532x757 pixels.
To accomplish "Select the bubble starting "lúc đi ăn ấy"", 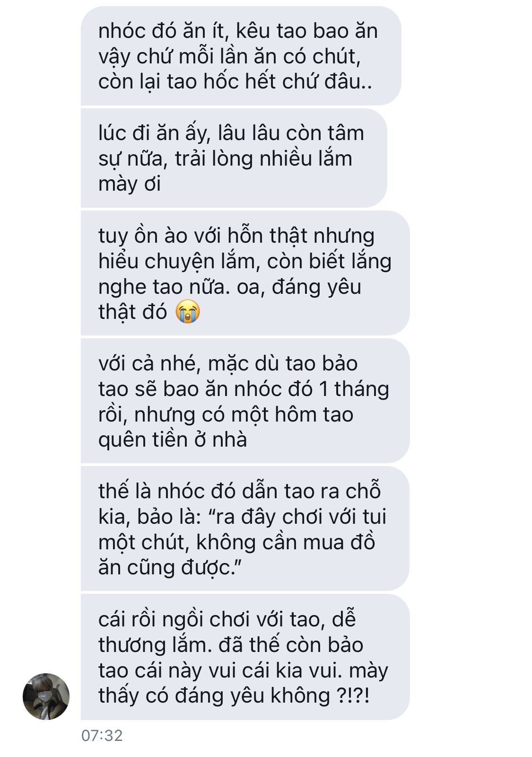I will pyautogui.click(x=234, y=158).
